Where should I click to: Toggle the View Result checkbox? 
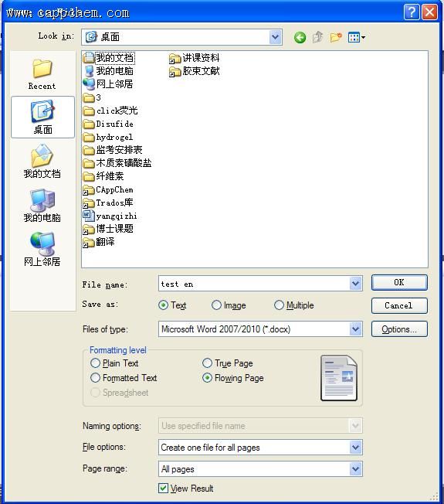163,489
